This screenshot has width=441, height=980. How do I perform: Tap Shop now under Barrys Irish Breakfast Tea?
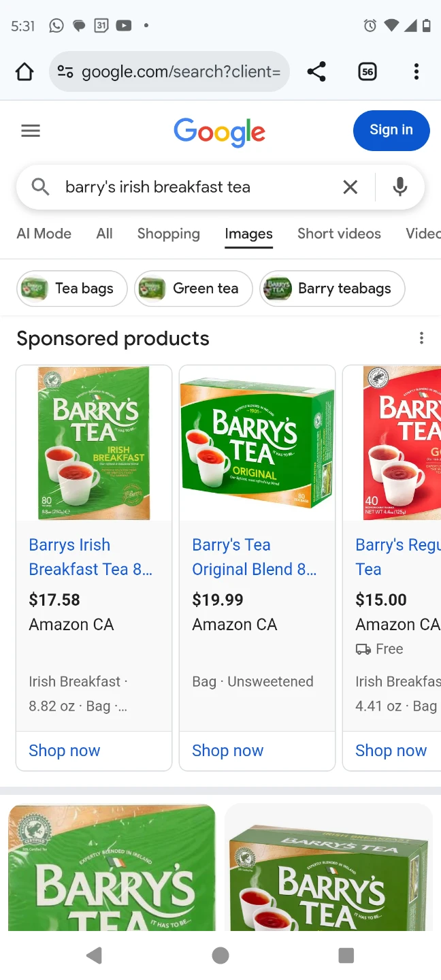[x=64, y=750]
